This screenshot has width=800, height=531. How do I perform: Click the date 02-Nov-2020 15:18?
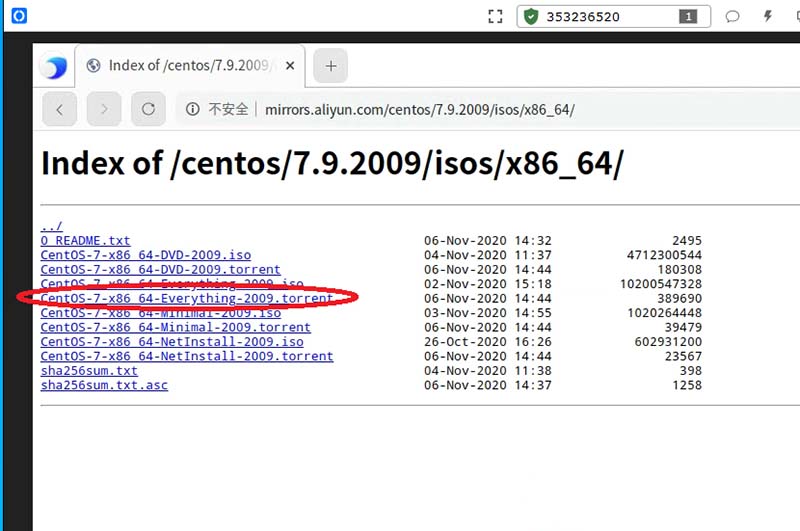coord(488,284)
